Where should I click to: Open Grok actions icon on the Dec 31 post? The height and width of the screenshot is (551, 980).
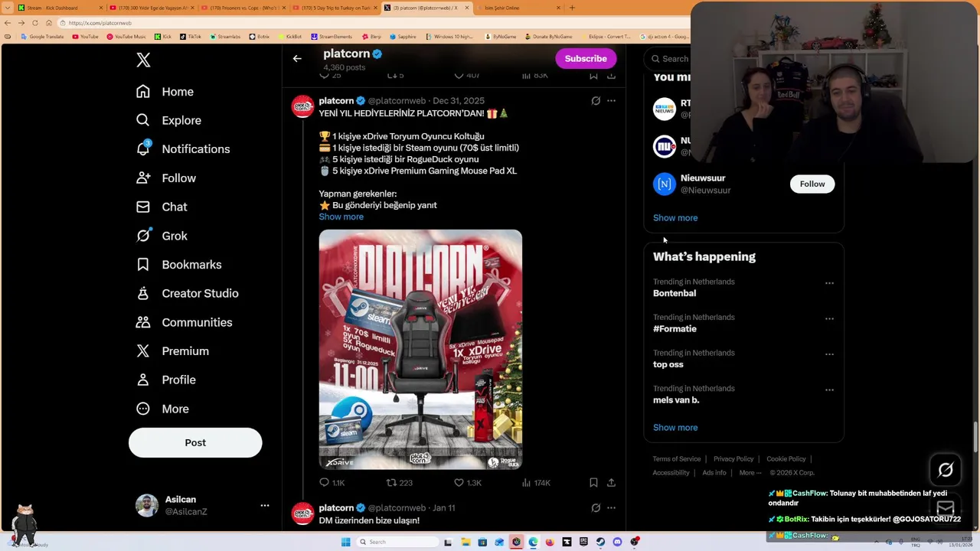pos(596,101)
